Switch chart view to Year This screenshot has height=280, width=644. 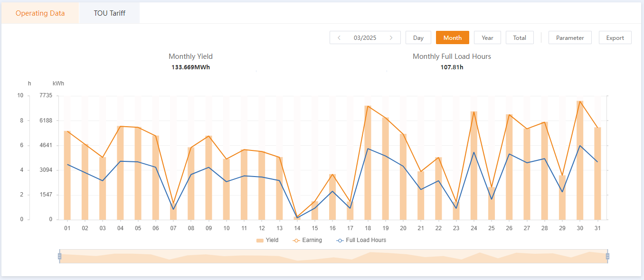(487, 38)
